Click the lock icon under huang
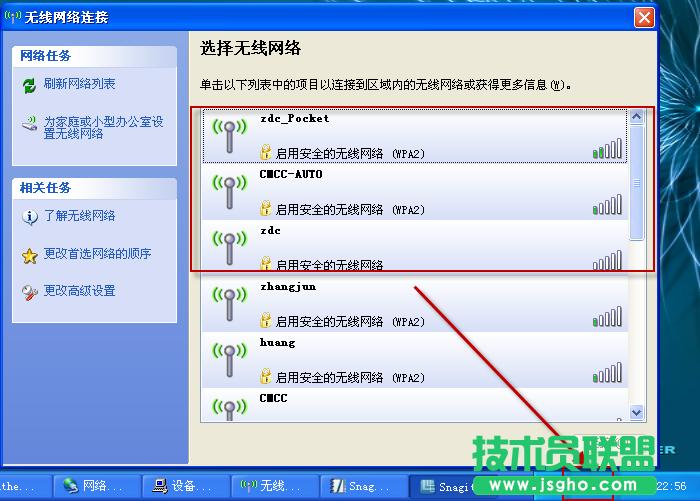This screenshot has width=700, height=501. tap(266, 376)
